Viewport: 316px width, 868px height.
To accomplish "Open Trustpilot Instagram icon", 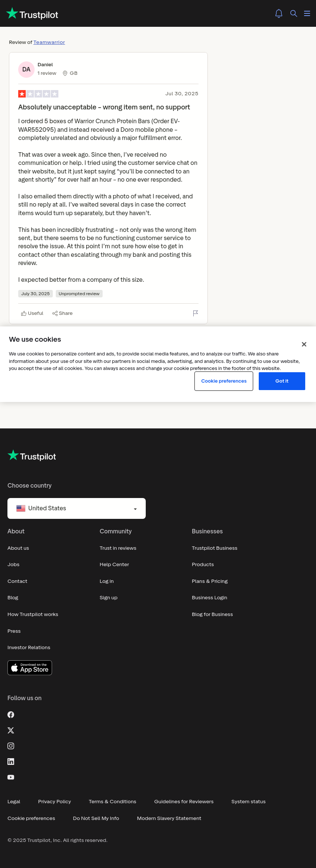I will tap(11, 746).
